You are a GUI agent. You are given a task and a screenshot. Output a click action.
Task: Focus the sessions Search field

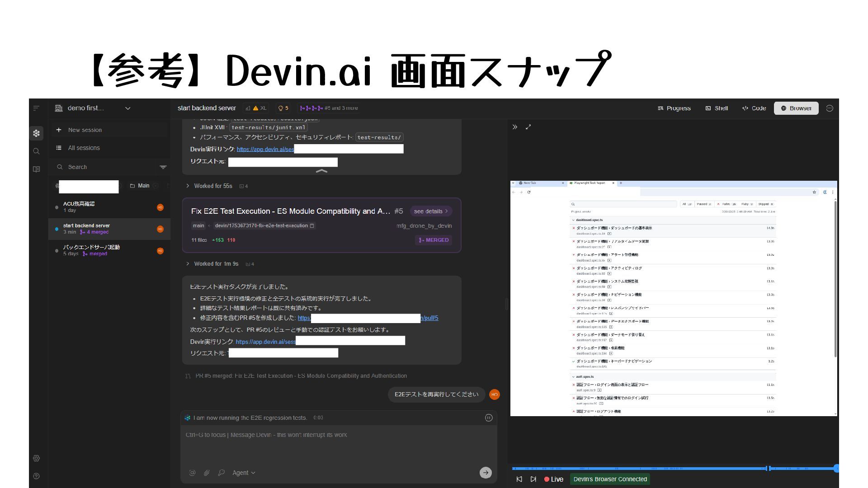105,167
